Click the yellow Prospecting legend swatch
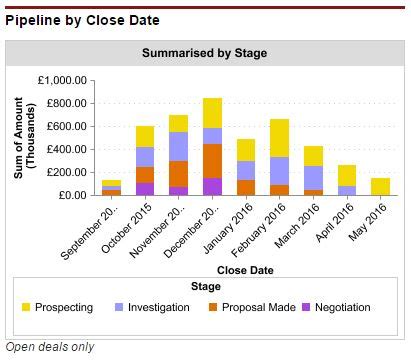 (26, 307)
